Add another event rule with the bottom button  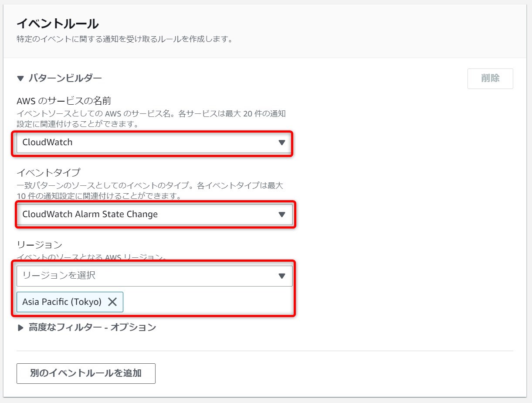coord(86,373)
